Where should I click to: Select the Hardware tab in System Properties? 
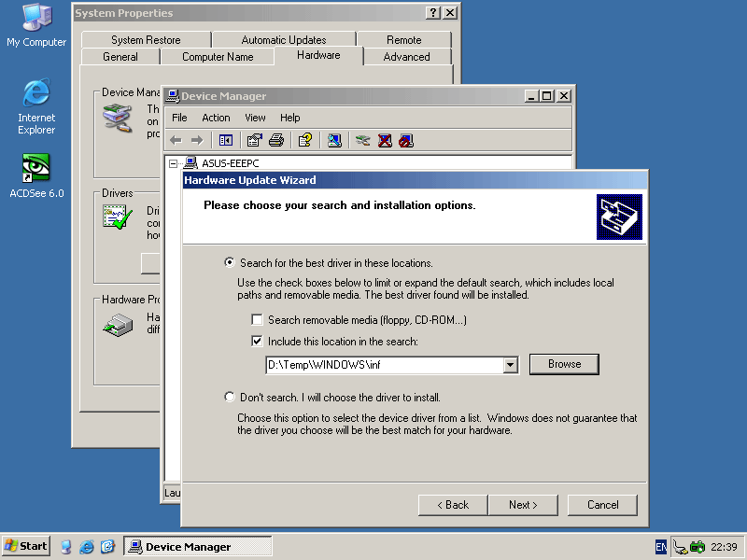(318, 55)
